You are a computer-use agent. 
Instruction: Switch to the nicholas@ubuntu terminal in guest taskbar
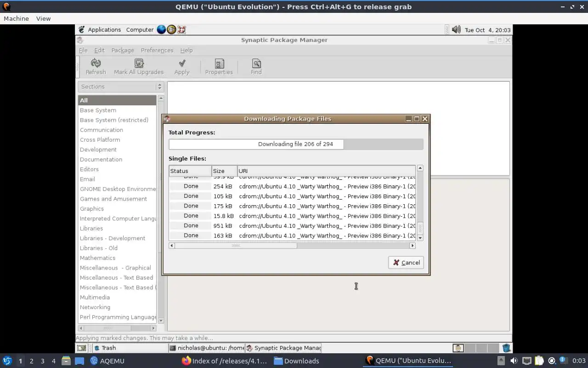(207, 348)
